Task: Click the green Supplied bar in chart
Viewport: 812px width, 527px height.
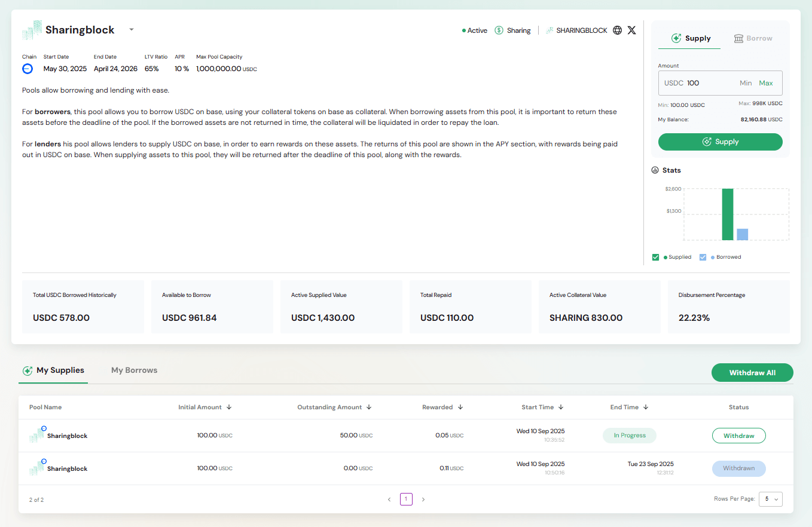Action: 727,215
